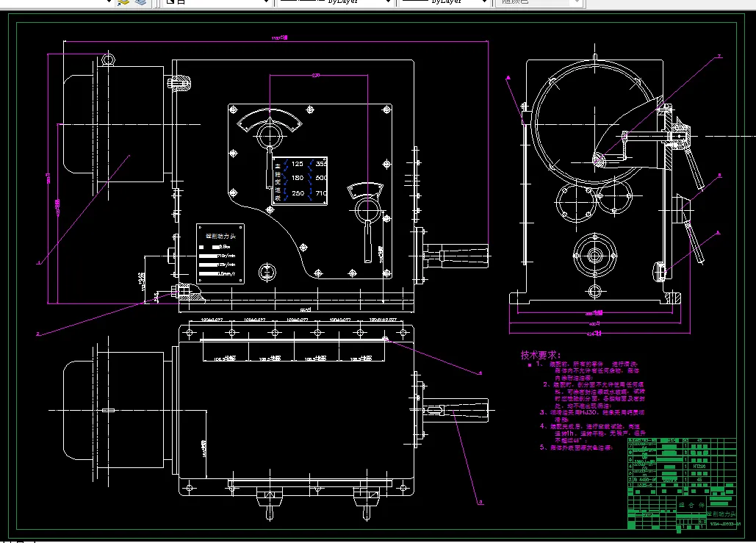Click the layer states stack icon
The image size is (756, 543).
(140, 2)
